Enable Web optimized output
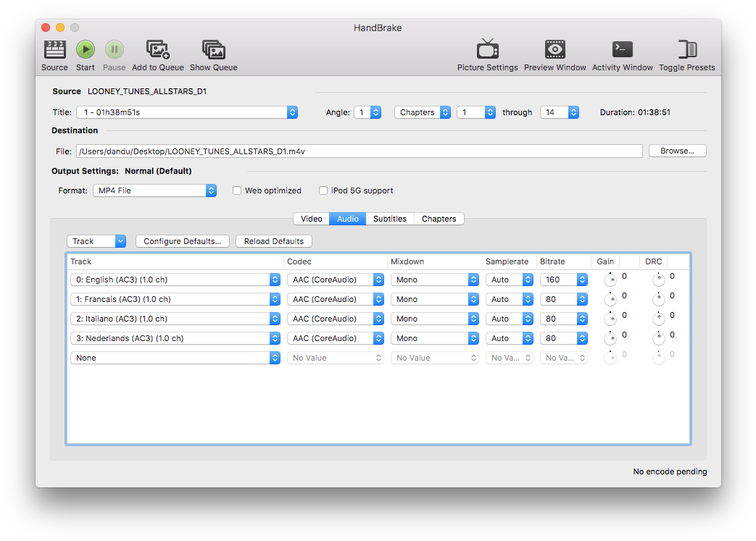 click(237, 190)
